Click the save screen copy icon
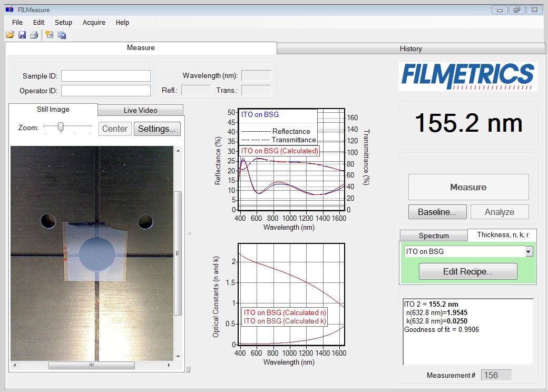The height and width of the screenshot is (392, 548). coord(62,35)
